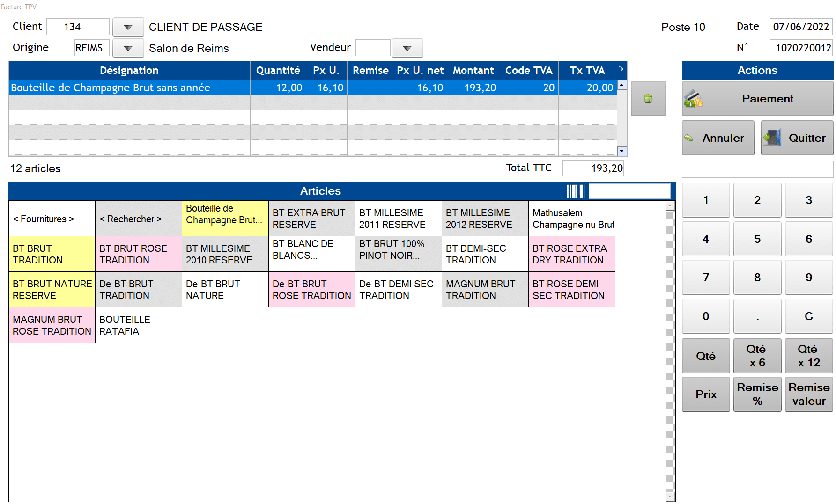Image resolution: width=836 pixels, height=504 pixels.
Task: Click the barcode input field in Articles
Action: pyautogui.click(x=629, y=191)
